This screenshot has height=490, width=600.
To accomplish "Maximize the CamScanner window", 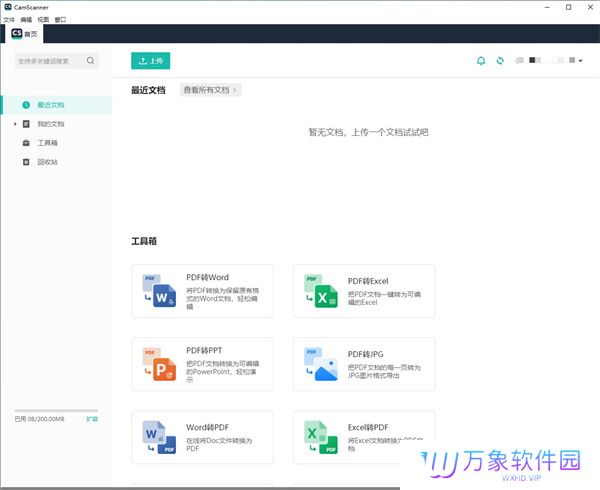I will pos(569,7).
